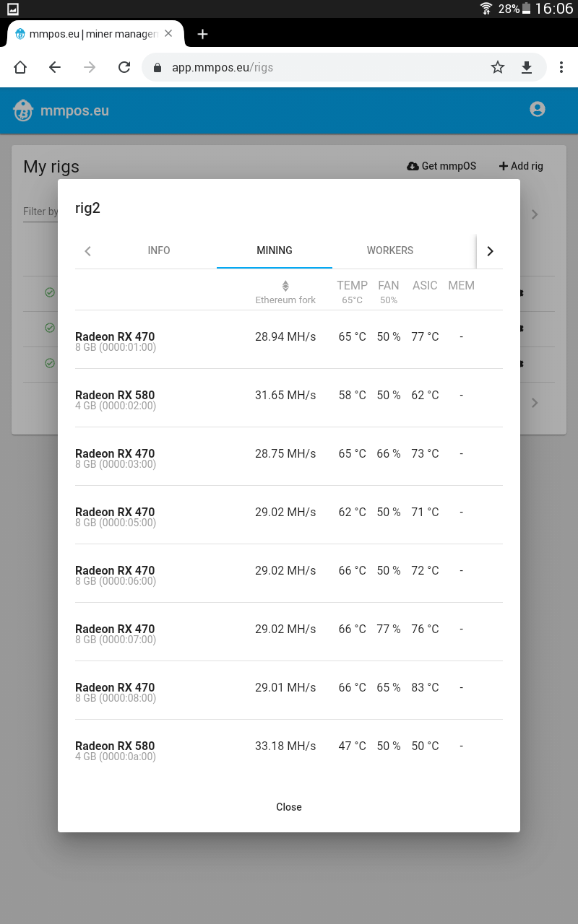Open the WORKERS tab
Image resolution: width=578 pixels, height=924 pixels.
point(390,250)
